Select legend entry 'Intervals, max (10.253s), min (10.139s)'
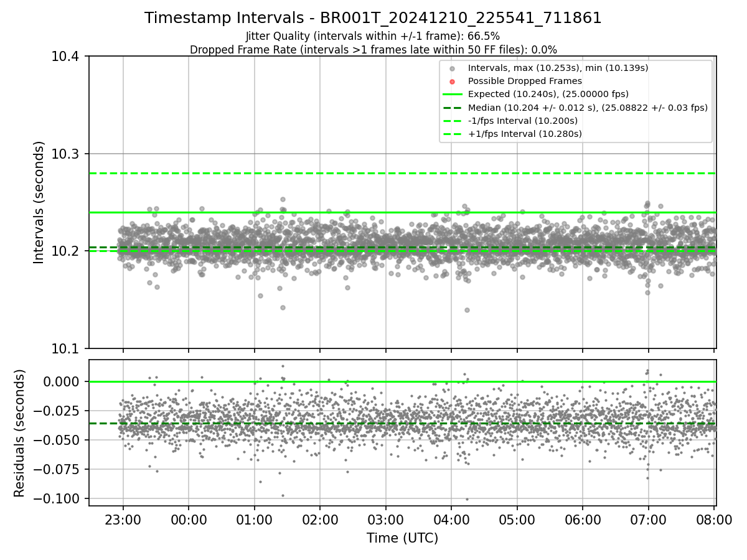747x560 pixels. [558, 68]
